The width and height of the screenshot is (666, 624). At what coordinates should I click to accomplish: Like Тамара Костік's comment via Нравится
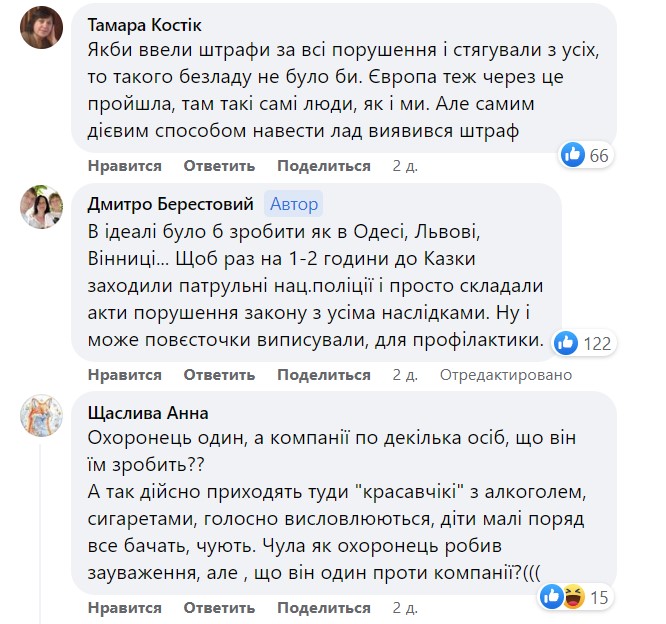[x=124, y=166]
